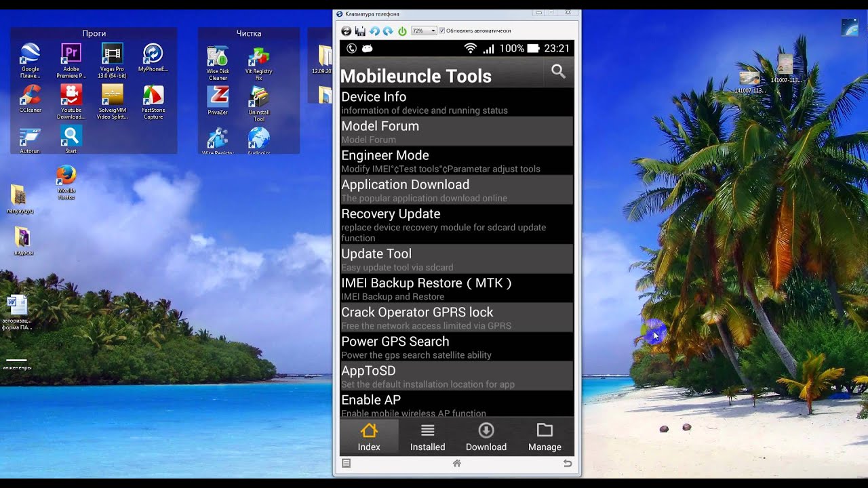Open the 72% zoom dropdown
Image resolution: width=868 pixels, height=488 pixels.
point(424,30)
